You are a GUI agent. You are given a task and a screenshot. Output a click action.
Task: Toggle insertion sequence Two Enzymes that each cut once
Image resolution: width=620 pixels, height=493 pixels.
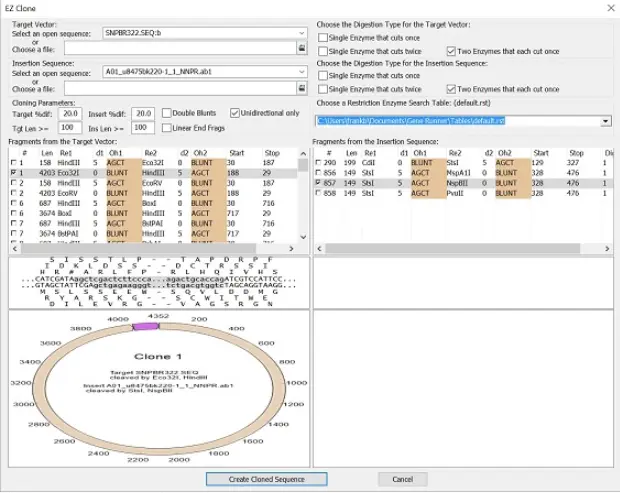[x=449, y=88]
